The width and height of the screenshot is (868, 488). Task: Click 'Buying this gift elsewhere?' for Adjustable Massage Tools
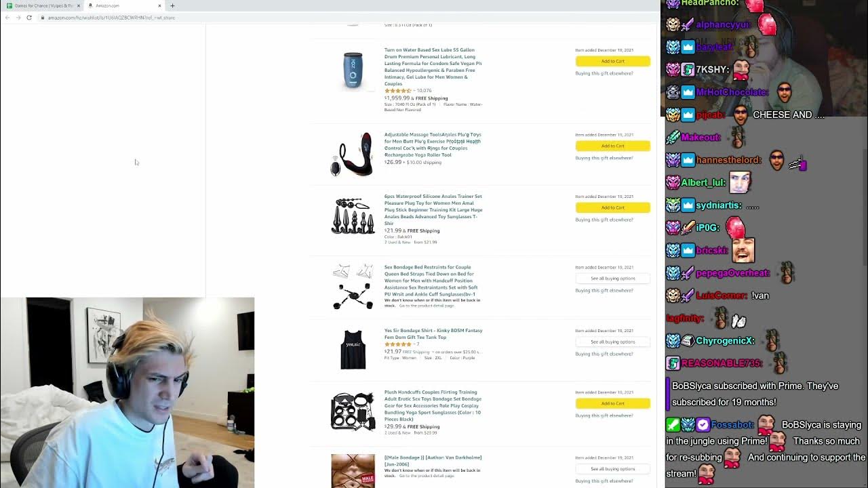pyautogui.click(x=604, y=158)
